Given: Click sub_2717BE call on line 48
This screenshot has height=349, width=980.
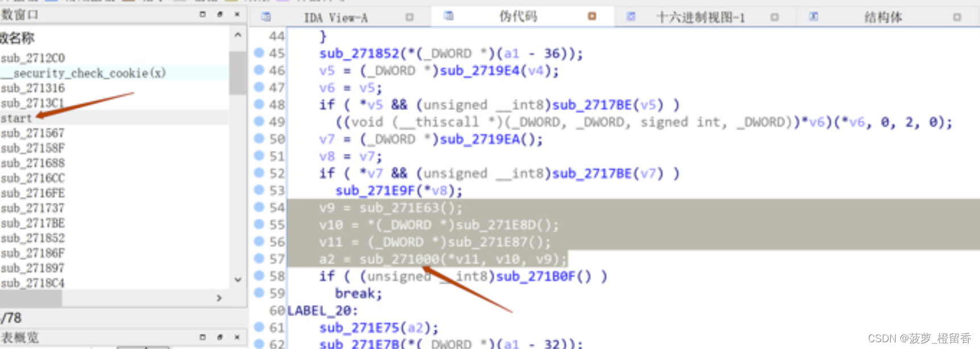Looking at the screenshot, I should pos(593,105).
